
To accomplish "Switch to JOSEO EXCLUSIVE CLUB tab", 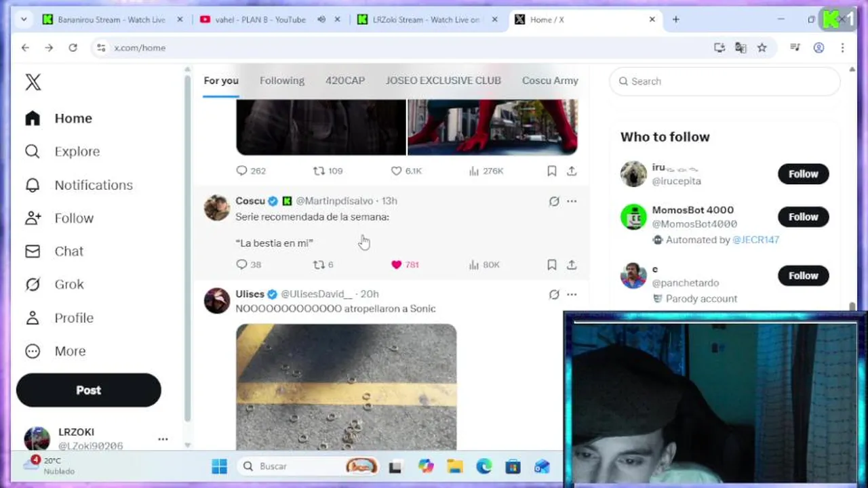I will pos(443,81).
